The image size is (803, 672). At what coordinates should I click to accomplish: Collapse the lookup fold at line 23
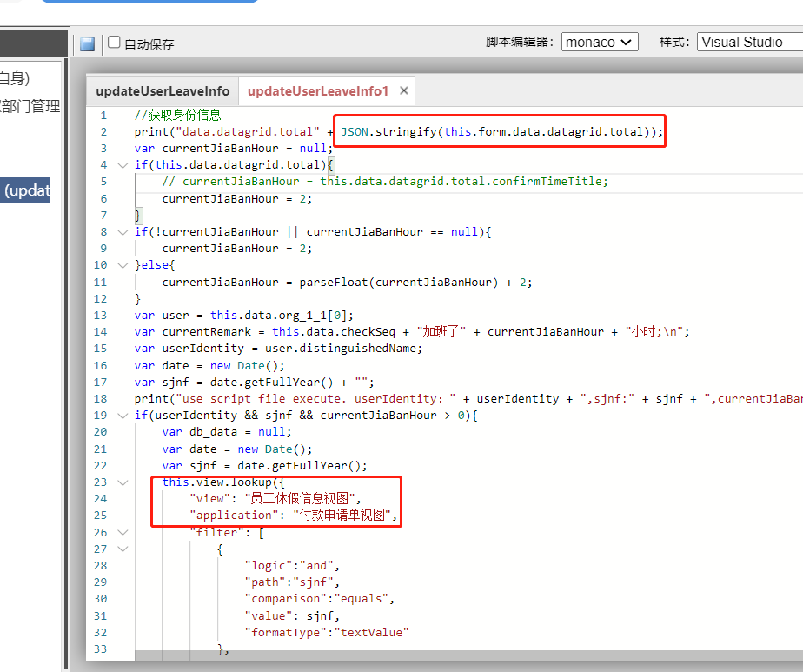(123, 482)
